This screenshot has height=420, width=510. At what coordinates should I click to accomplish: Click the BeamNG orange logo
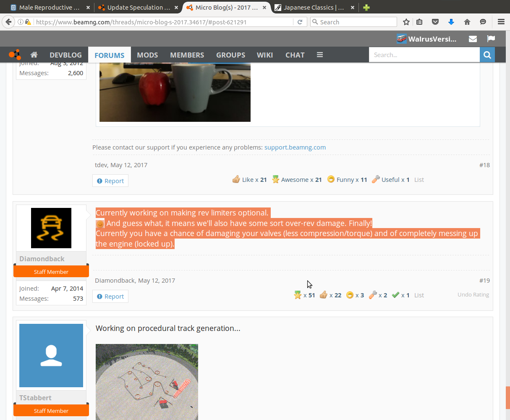coord(15,55)
